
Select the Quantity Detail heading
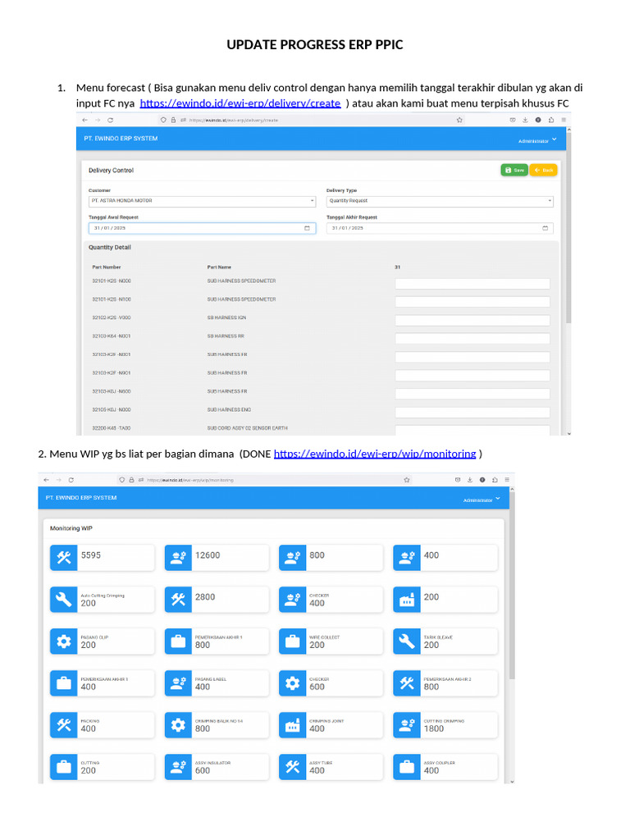[x=110, y=248]
